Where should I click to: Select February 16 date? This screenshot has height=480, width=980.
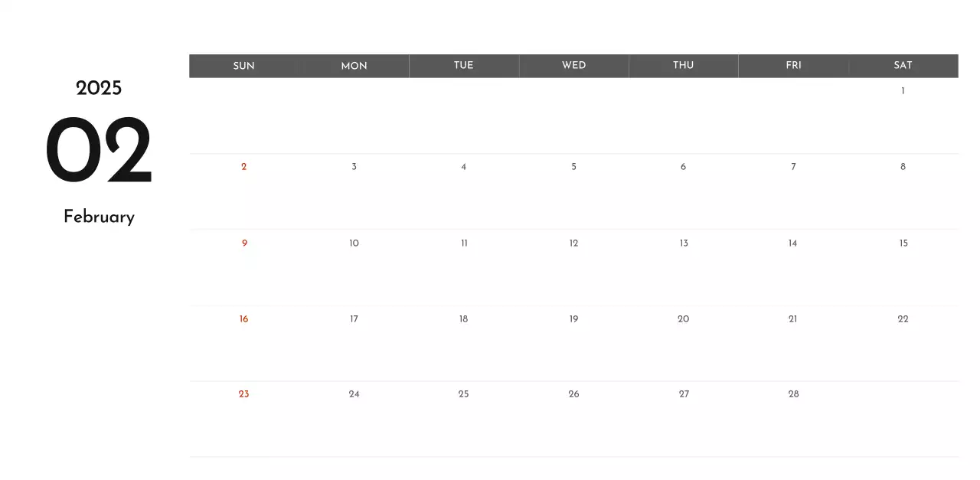pos(243,319)
